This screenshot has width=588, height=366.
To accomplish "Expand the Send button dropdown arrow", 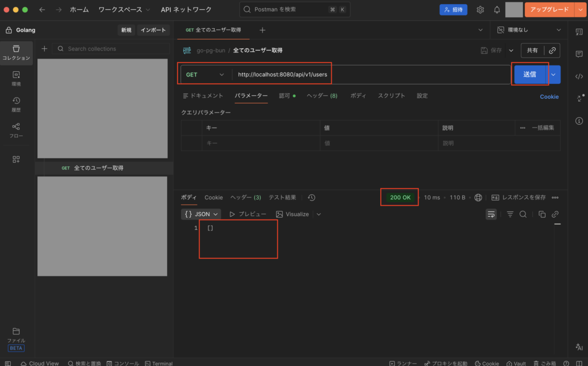I will tap(554, 75).
